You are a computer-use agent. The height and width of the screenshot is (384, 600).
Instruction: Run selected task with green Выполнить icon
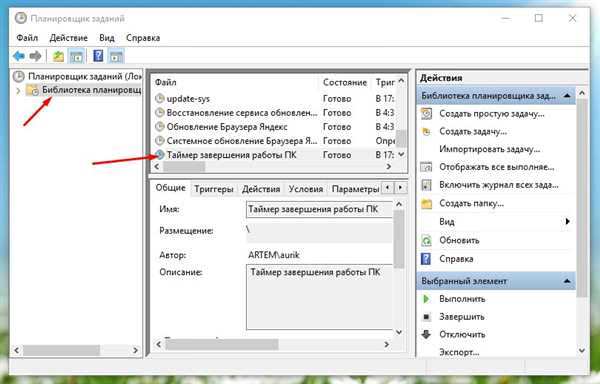coord(426,299)
